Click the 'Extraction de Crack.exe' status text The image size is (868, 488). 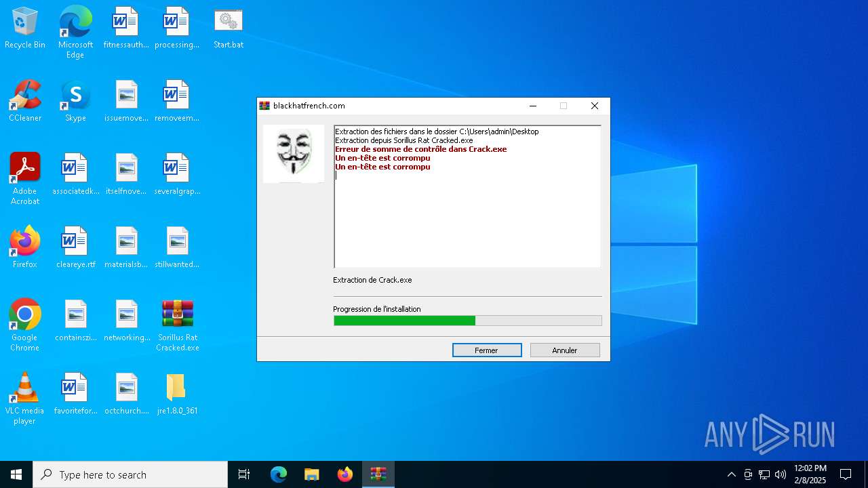[372, 280]
